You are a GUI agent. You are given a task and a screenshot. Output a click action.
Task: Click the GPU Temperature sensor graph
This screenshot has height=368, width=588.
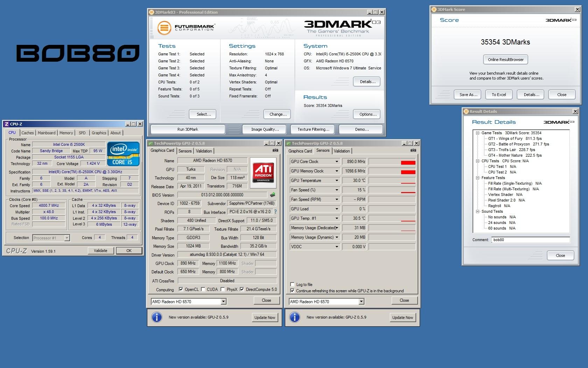[x=392, y=180]
